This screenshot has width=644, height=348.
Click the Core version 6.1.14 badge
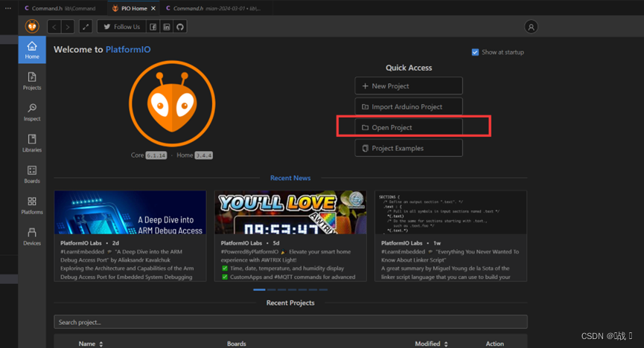pyautogui.click(x=156, y=155)
